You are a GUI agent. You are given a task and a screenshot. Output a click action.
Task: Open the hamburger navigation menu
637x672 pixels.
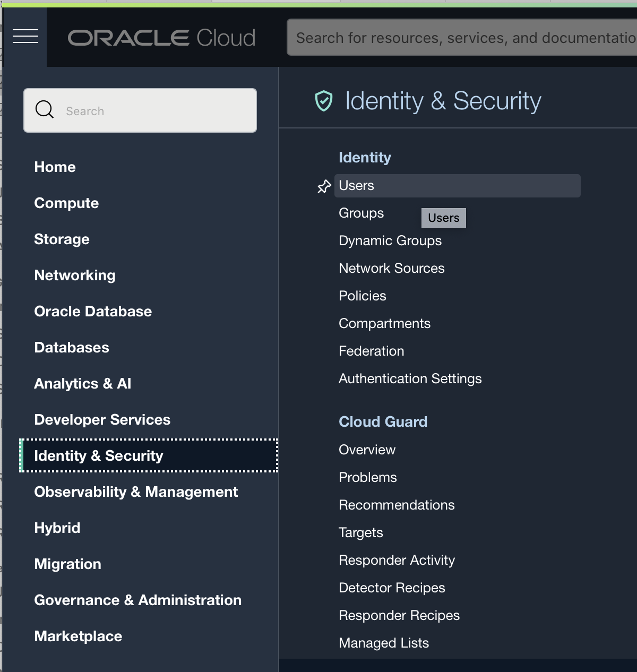pos(25,36)
